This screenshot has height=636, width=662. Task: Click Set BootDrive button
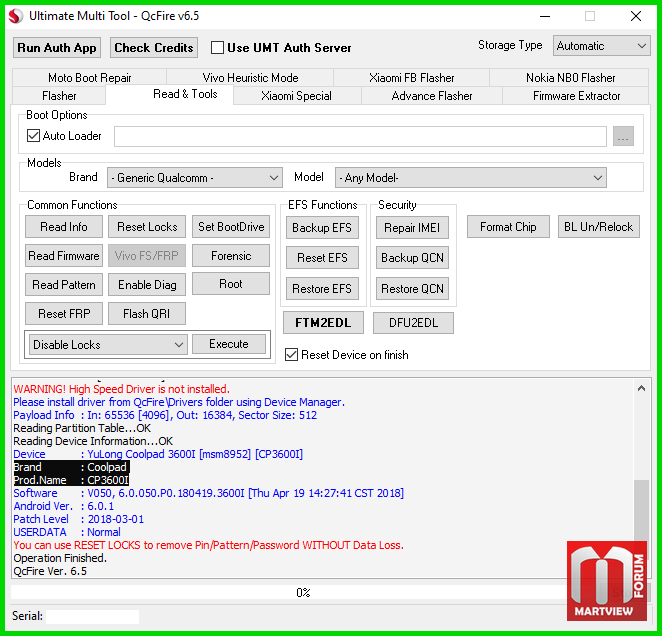[x=231, y=227]
